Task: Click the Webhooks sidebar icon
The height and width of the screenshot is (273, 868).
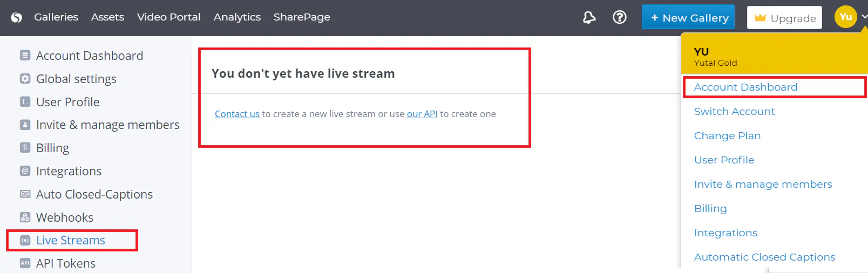Action: 25,217
